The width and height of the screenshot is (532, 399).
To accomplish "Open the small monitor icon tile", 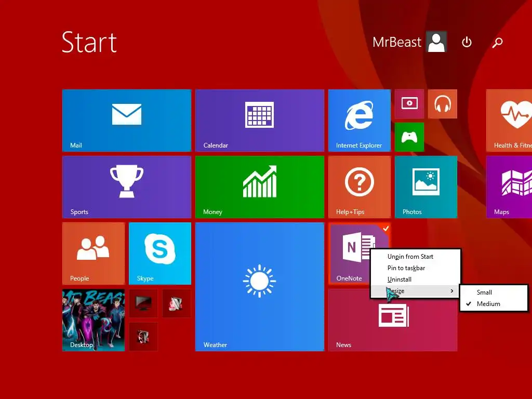I will click(x=143, y=303).
